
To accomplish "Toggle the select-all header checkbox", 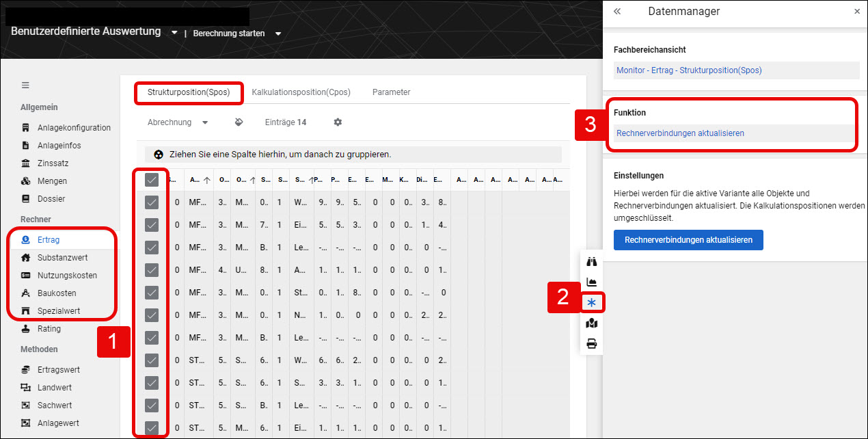I will click(x=152, y=180).
